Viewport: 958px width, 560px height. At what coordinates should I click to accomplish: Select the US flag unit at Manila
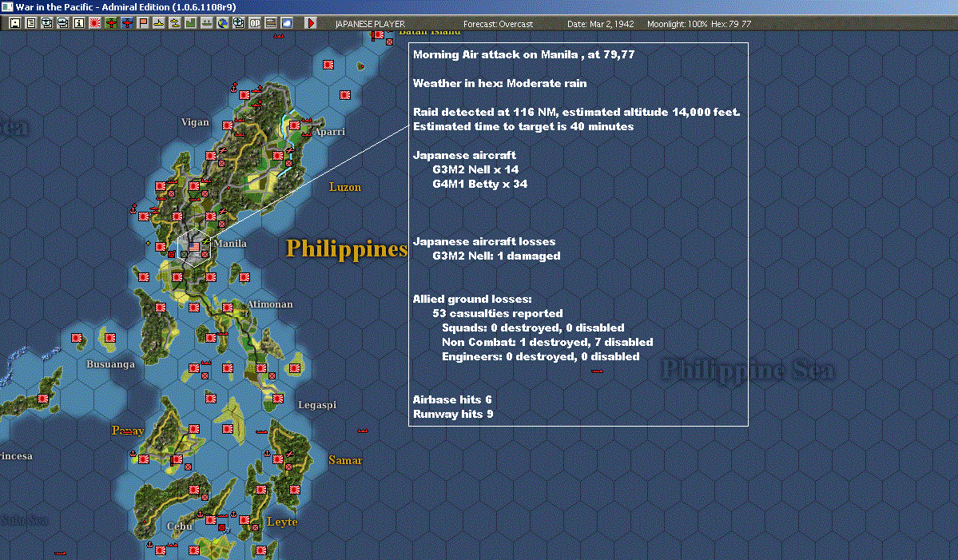point(193,247)
